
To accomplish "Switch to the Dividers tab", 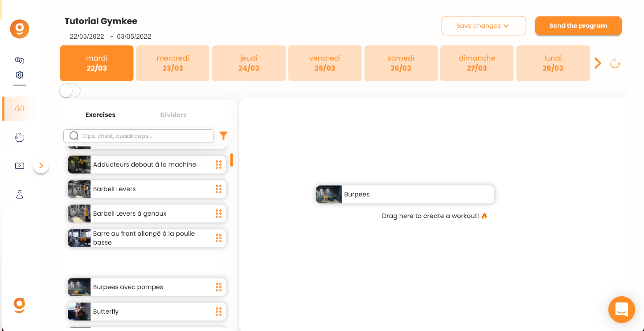I will pos(173,115).
